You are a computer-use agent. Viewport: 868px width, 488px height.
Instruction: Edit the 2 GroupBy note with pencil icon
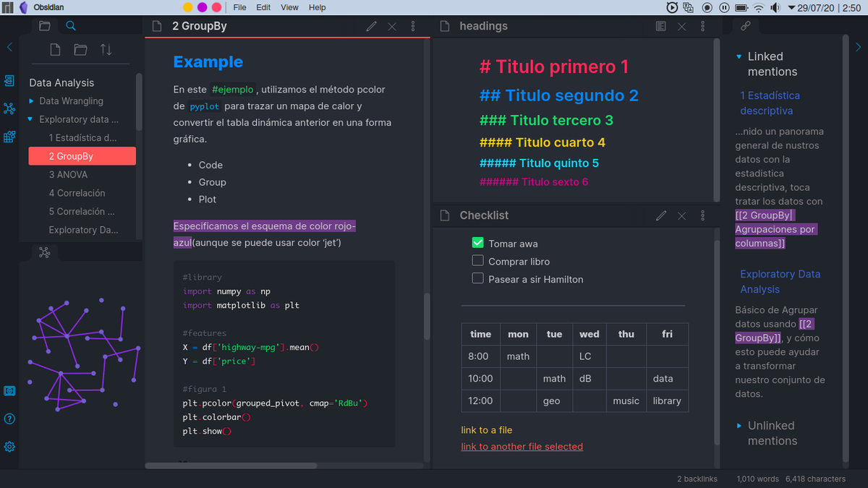point(371,26)
